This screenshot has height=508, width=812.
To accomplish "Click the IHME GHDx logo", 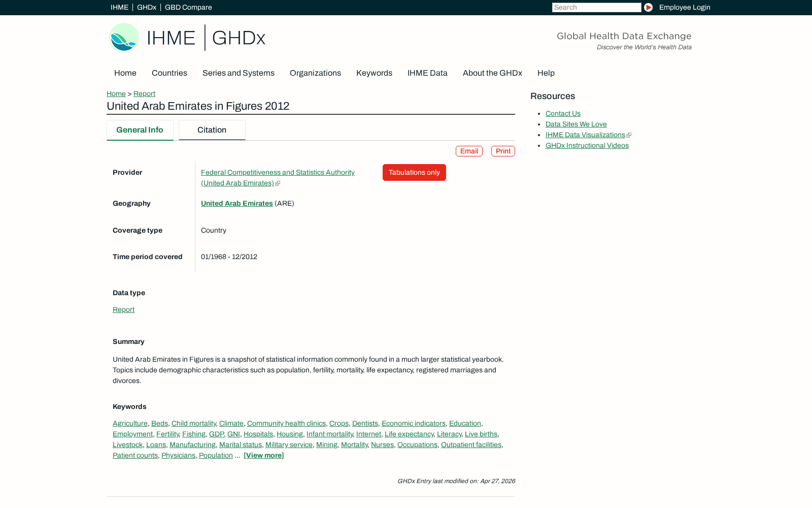I will (x=187, y=38).
